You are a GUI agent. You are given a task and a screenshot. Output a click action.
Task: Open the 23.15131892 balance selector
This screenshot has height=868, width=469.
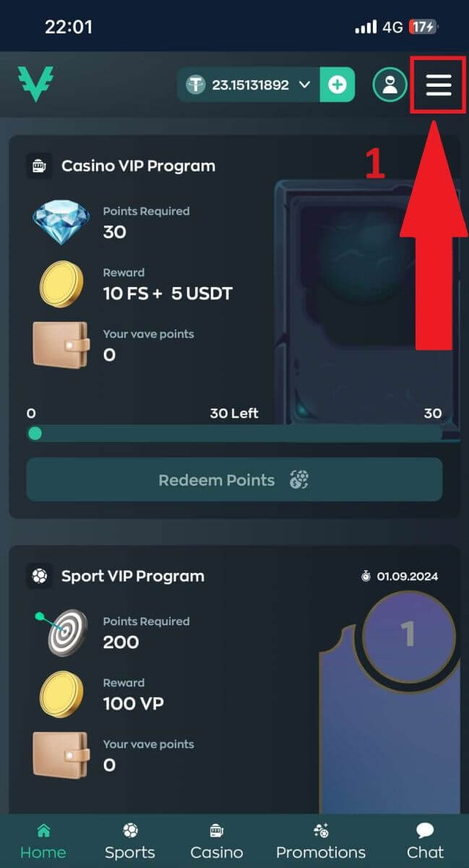pos(249,85)
